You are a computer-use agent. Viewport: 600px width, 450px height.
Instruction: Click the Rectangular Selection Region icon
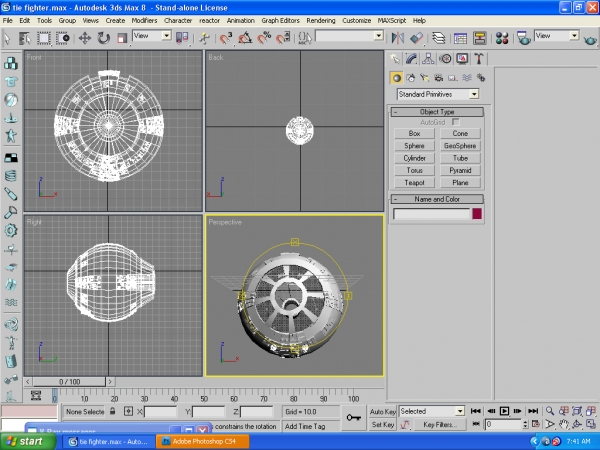[44, 38]
